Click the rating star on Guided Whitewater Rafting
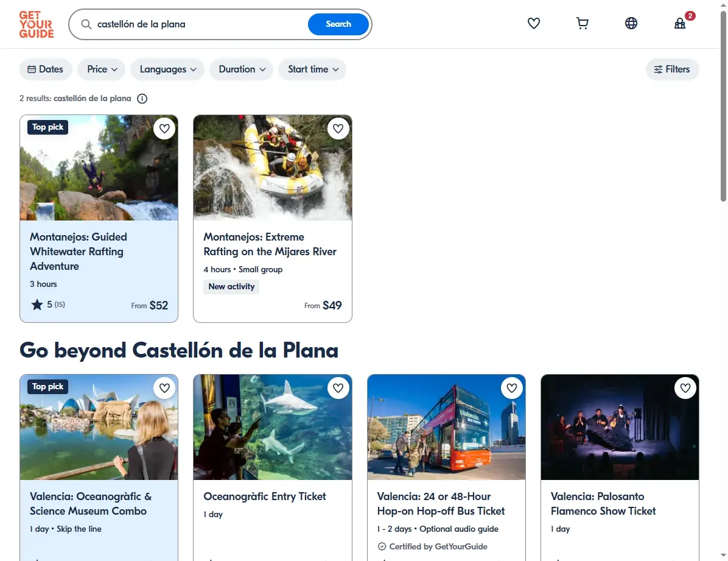Screen dimensions: 728x561 (37, 305)
